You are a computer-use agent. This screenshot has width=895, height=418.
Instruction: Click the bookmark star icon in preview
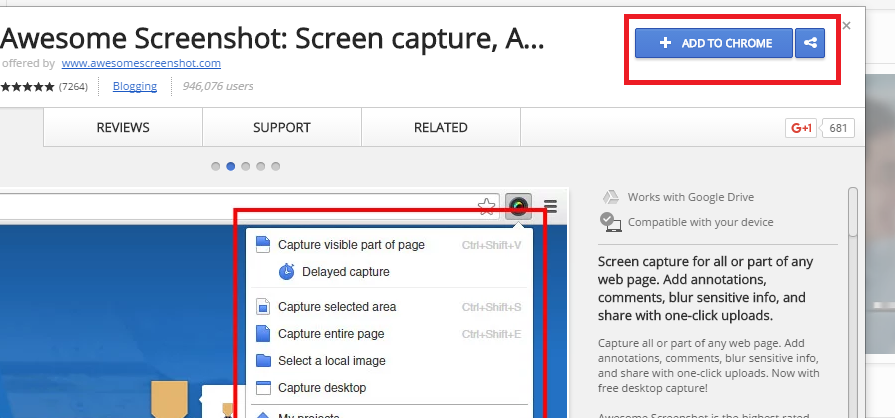(x=486, y=206)
